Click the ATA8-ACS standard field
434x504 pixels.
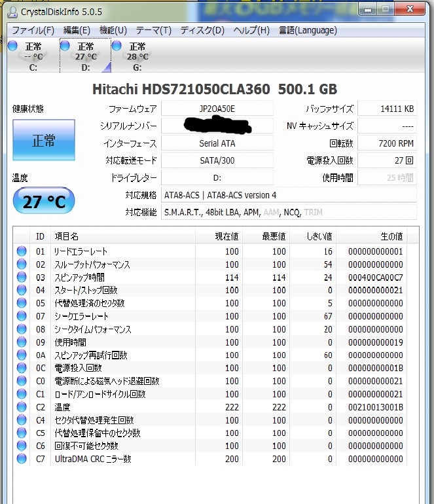point(289,195)
